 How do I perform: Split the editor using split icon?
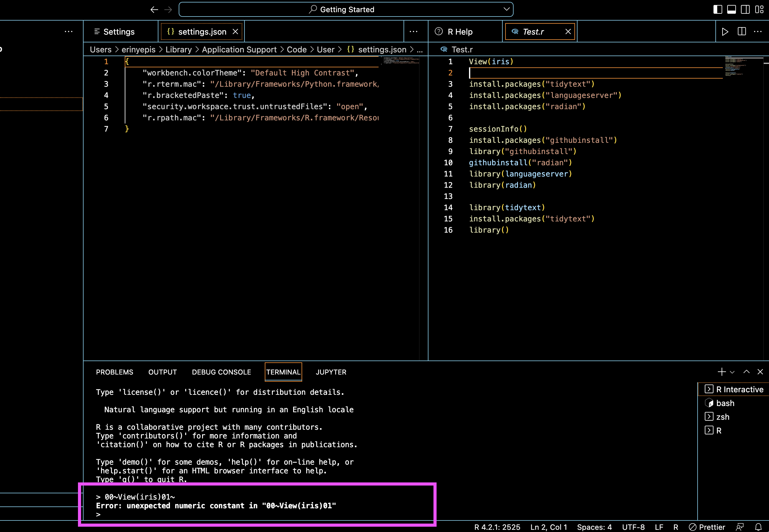[x=741, y=32]
